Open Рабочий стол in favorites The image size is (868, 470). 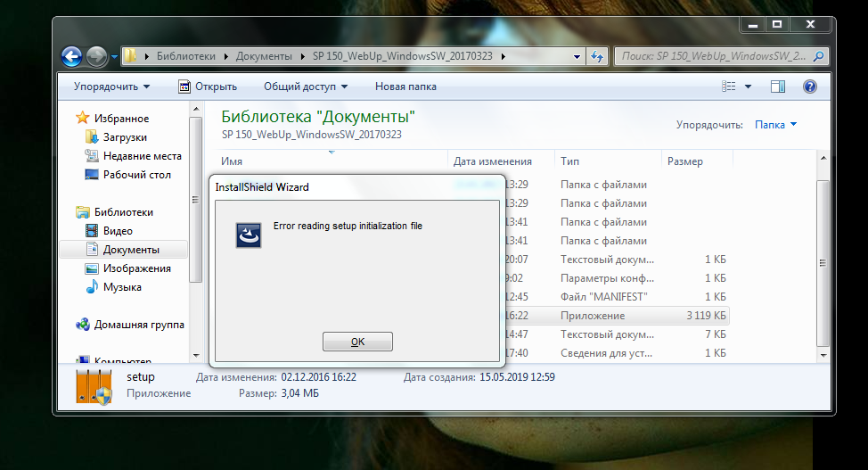136,175
